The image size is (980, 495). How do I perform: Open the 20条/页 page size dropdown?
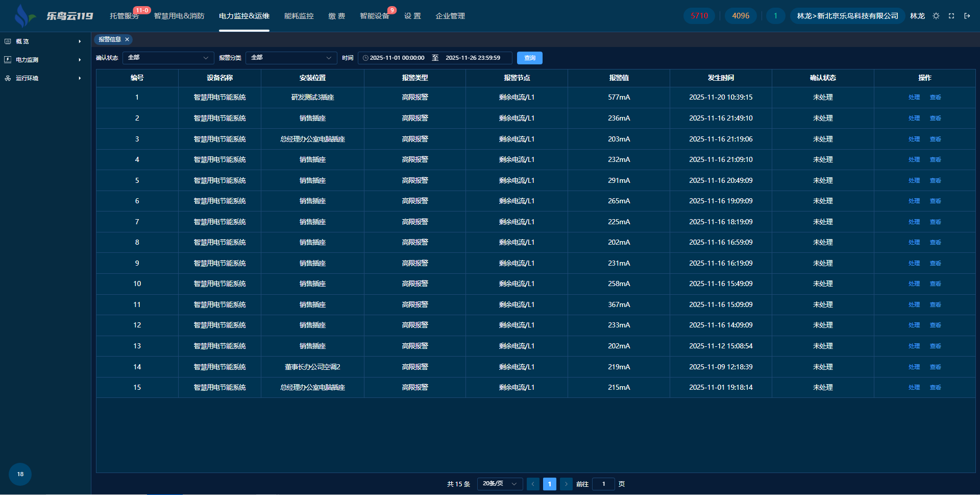click(500, 484)
